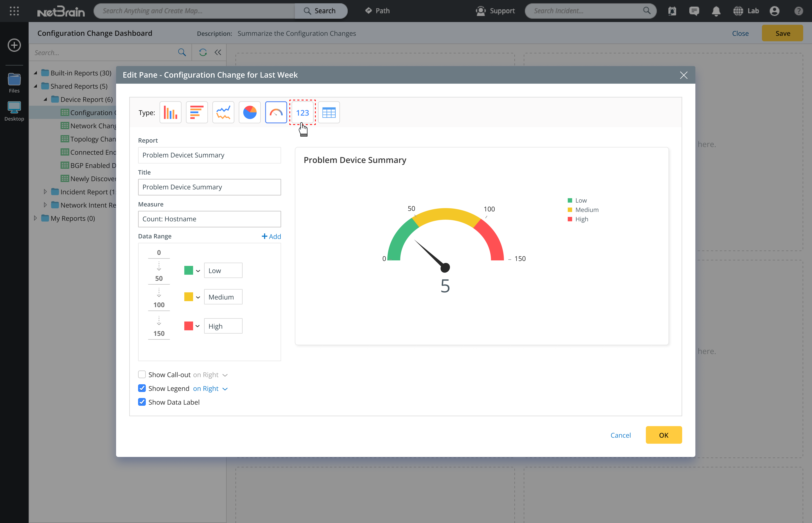This screenshot has height=523, width=812.
Task: Open the Low range color dropdown
Action: (198, 271)
